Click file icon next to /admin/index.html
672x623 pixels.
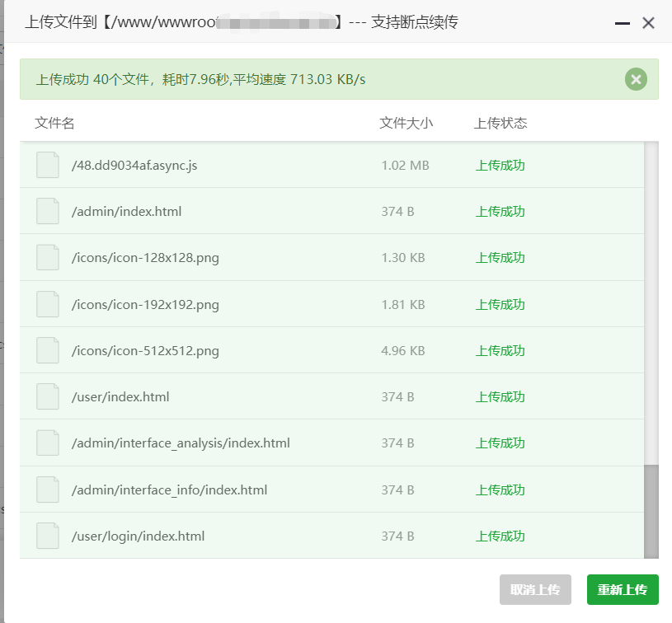pyautogui.click(x=48, y=212)
